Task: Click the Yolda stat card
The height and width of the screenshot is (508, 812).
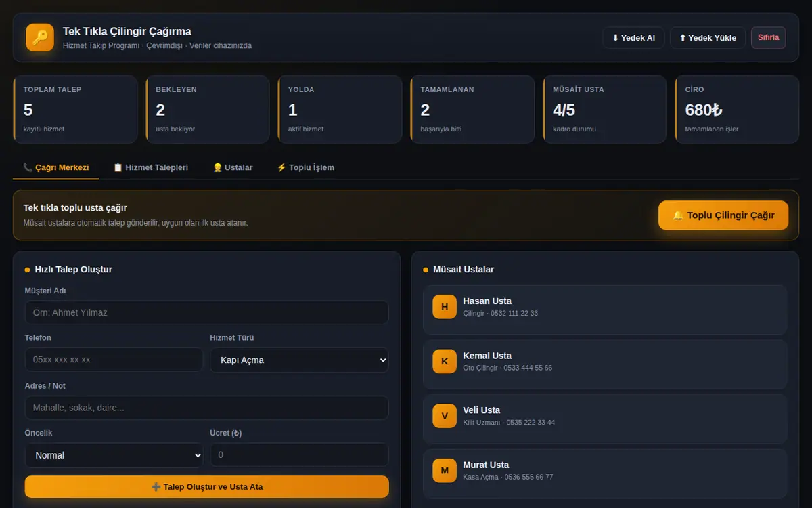Action: [340, 109]
